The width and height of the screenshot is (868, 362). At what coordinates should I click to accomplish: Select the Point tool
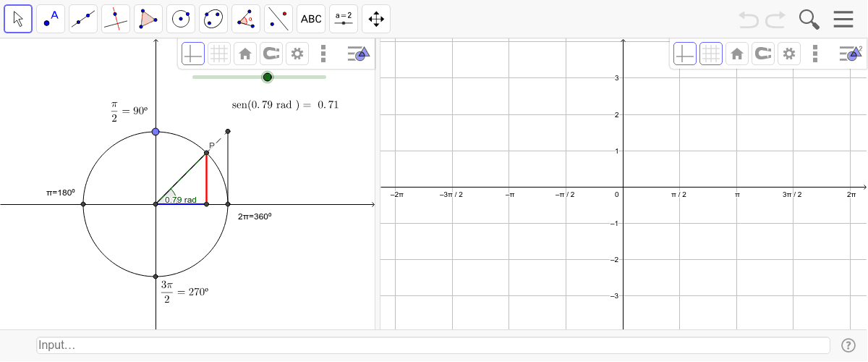[51, 19]
